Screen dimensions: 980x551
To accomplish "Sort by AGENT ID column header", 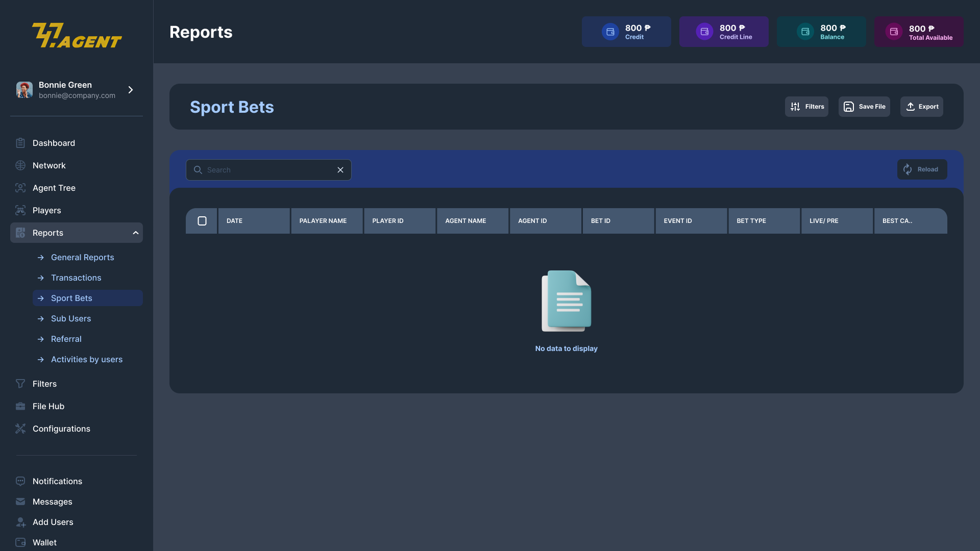I will tap(546, 221).
